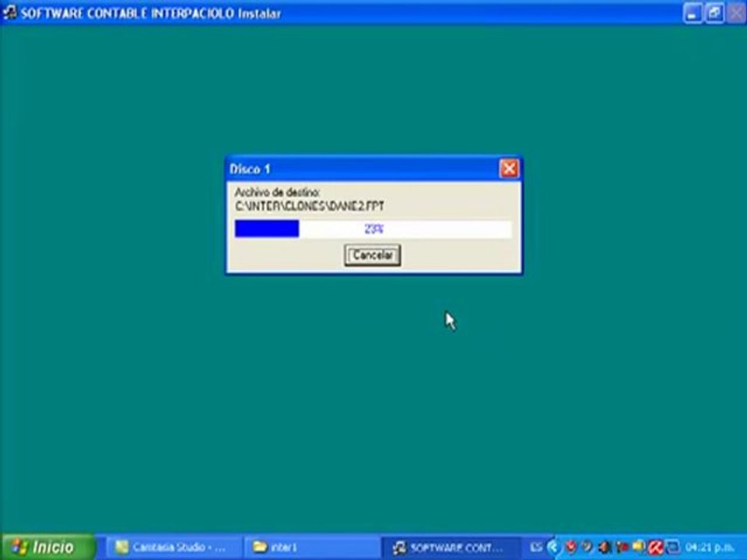Viewport: 747px width, 560px height.
Task: Click the 'Archivo de destino:' label
Action: [277, 192]
